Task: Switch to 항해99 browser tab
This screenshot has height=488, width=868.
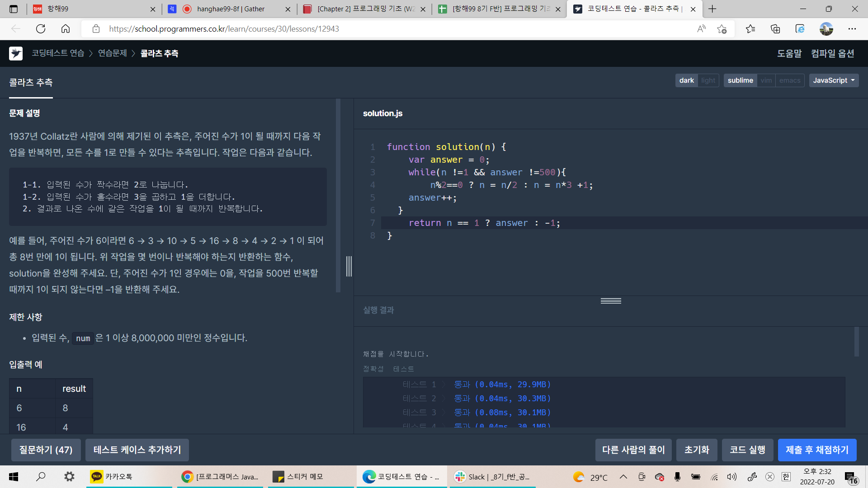Action: [90, 9]
